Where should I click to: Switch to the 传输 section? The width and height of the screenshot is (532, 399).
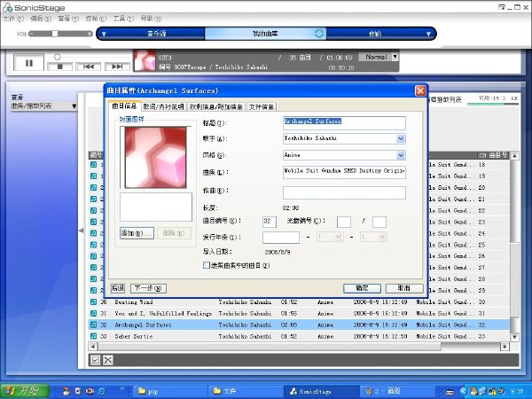point(375,34)
